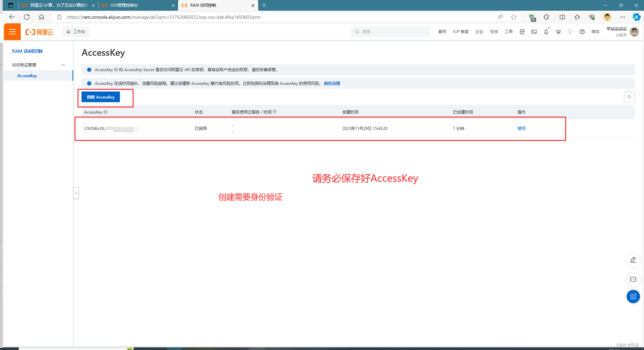Image resolution: width=644 pixels, height=350 pixels.
Task: Open the chat support floating icon
Action: (x=633, y=280)
